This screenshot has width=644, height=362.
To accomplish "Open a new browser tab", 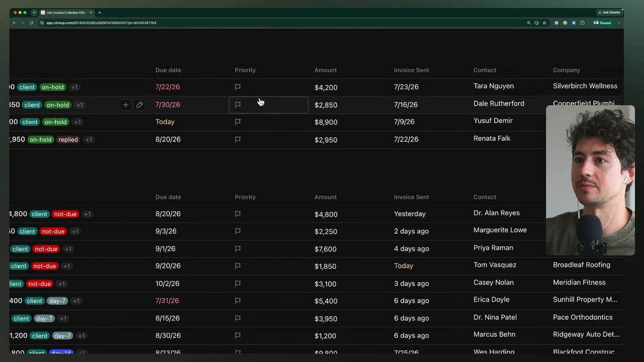I will click(x=100, y=13).
